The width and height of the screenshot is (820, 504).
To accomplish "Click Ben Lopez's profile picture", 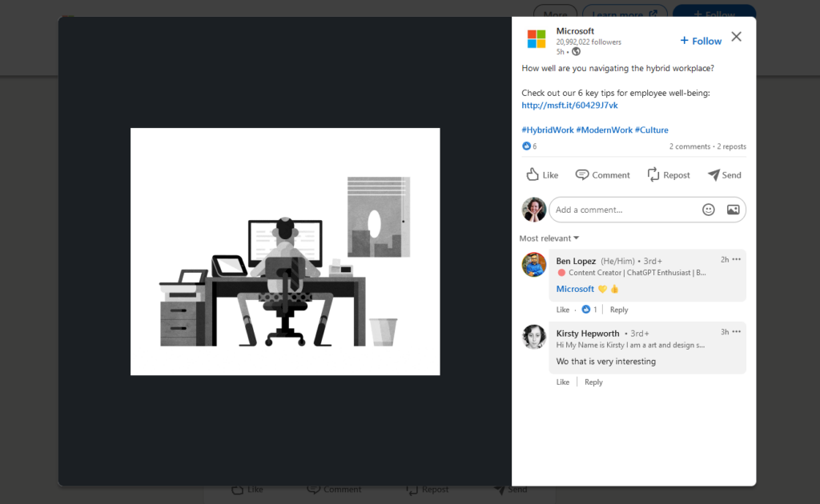I will pos(533,264).
